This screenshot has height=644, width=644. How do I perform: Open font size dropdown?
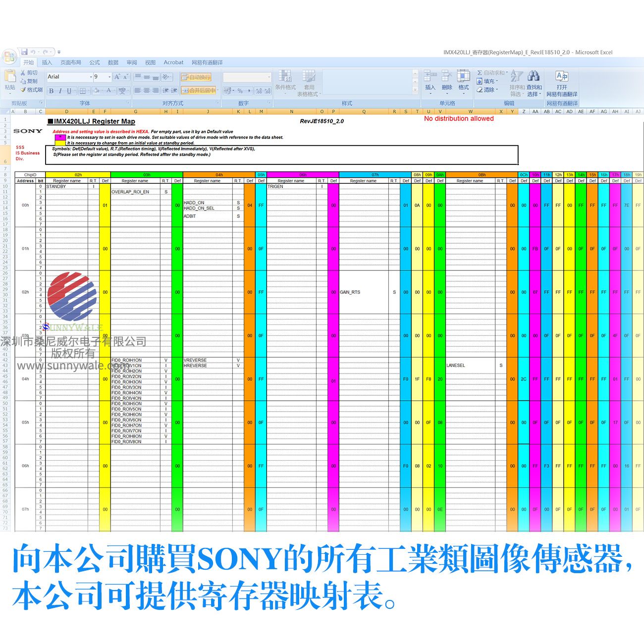click(x=109, y=77)
